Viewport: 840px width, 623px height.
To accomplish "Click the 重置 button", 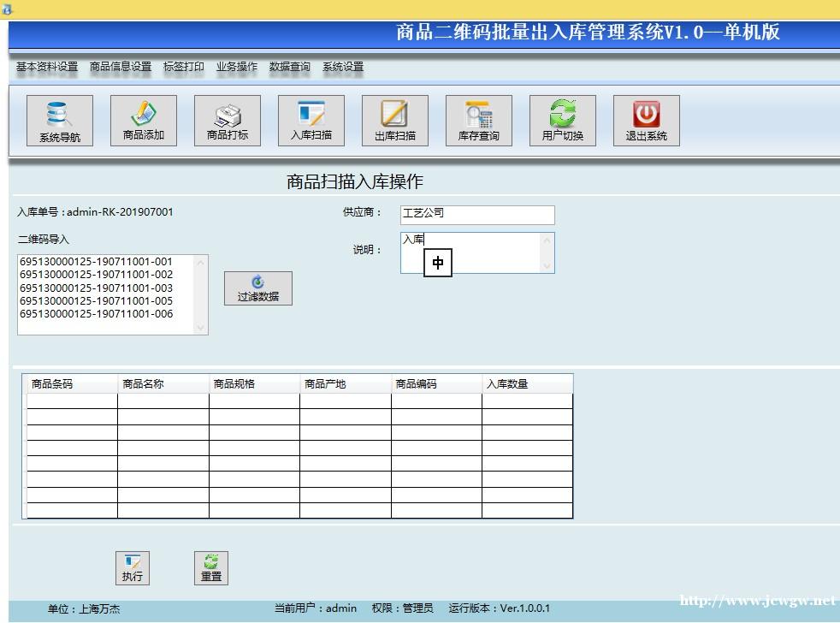I will click(x=211, y=567).
